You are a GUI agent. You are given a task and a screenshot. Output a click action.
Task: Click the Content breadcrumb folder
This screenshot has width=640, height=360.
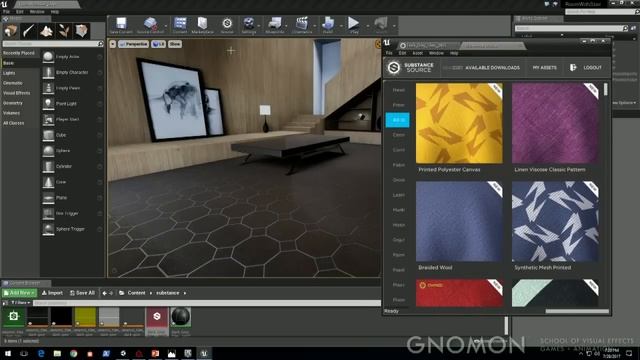coord(136,293)
